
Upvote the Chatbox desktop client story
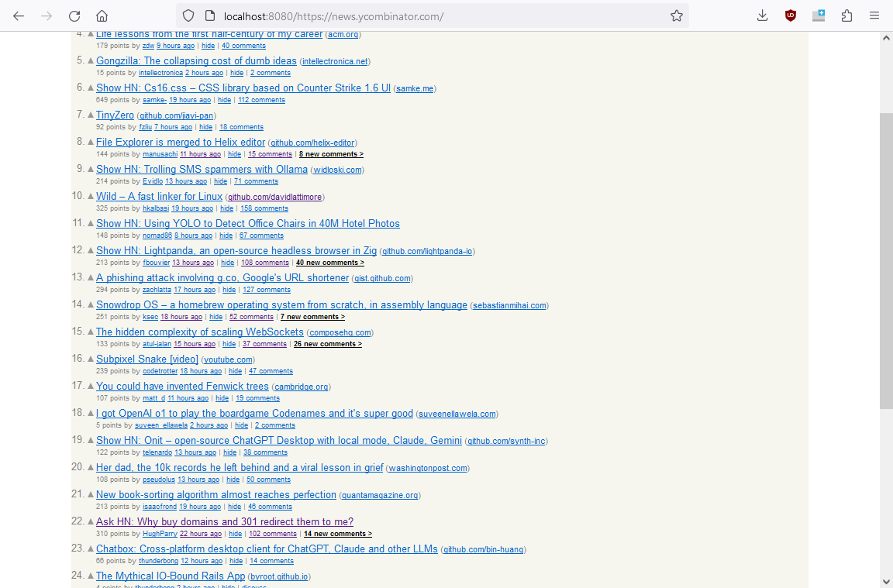tap(90, 548)
